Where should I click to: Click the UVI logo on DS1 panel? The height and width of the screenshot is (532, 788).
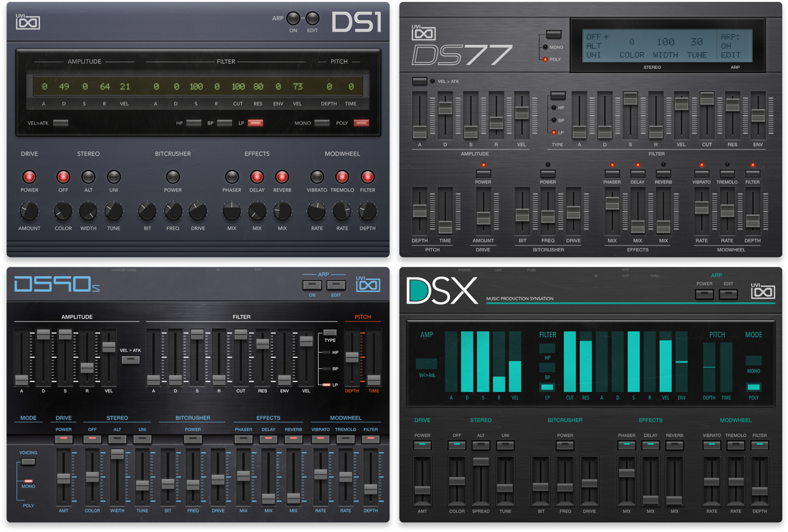(x=28, y=22)
